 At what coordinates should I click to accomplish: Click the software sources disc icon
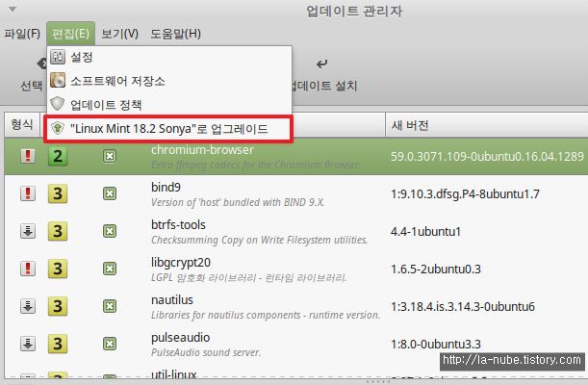click(58, 80)
